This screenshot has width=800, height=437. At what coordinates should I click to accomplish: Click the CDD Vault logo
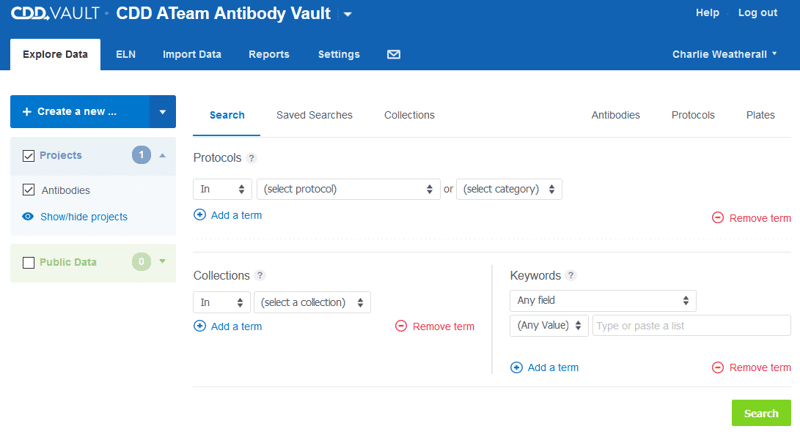(x=55, y=13)
